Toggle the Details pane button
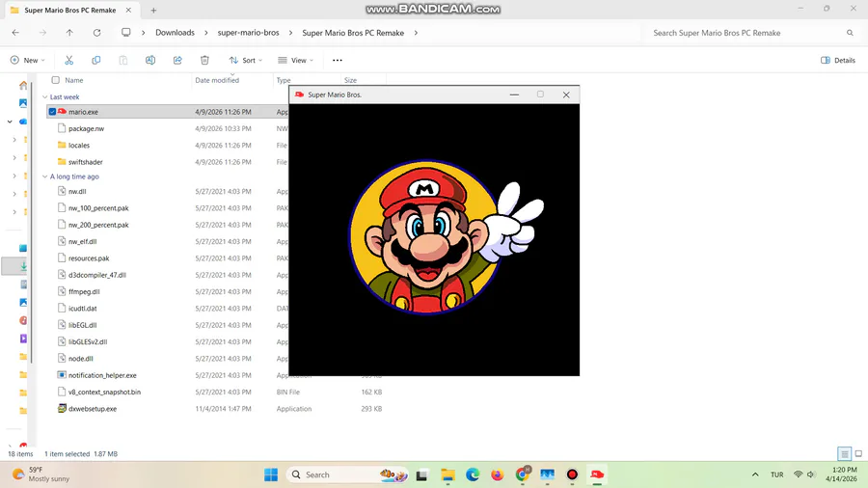The width and height of the screenshot is (868, 488). point(837,61)
